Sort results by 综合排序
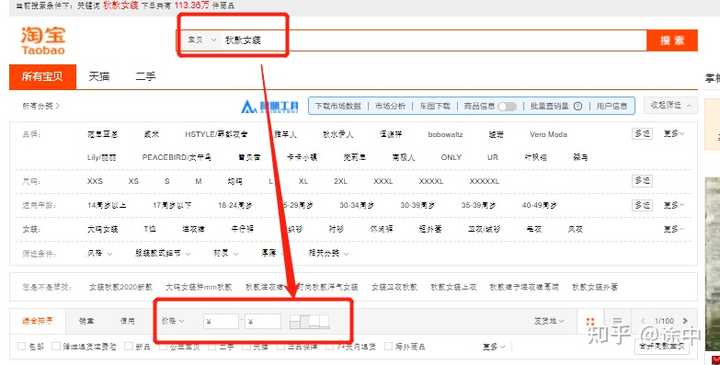Screen dimensions: 720x365 (38, 321)
